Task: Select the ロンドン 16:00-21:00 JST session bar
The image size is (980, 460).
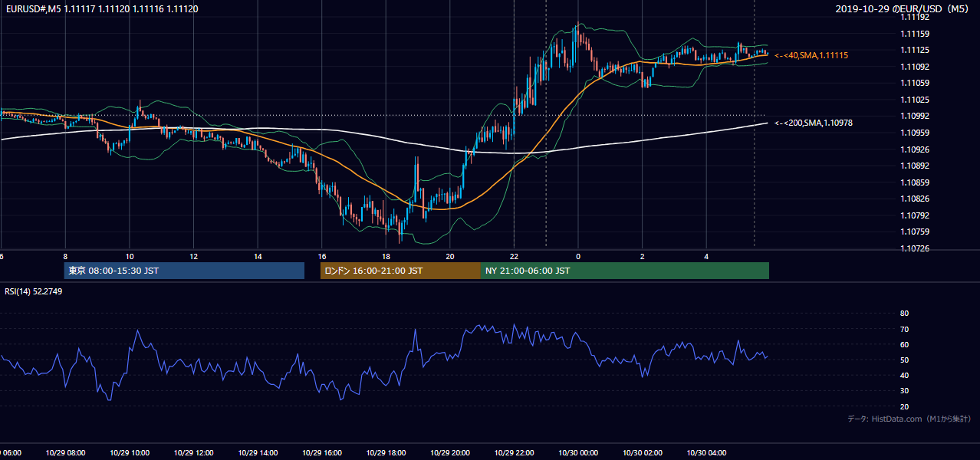Action: 400,271
